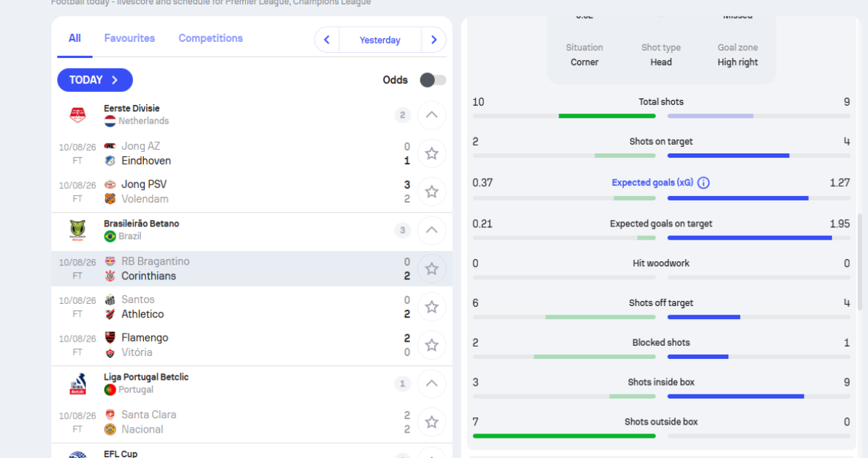This screenshot has height=458, width=868.
Task: Click the Vitória team crest
Action: (x=110, y=352)
